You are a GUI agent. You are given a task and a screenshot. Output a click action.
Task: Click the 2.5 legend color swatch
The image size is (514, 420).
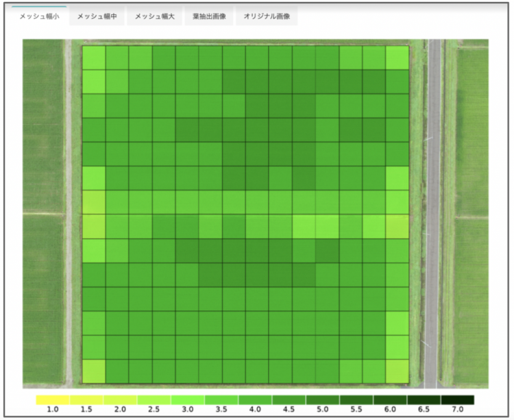(154, 400)
